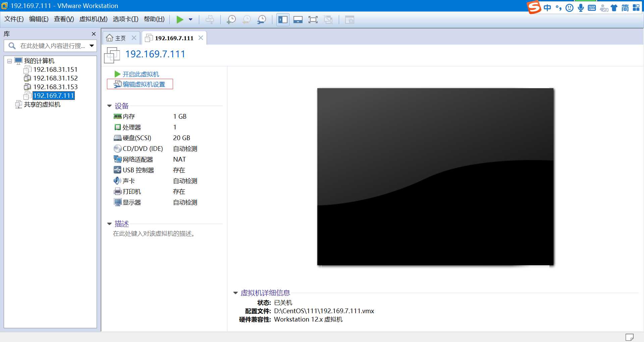Select the 我的计算机 tree item

click(x=39, y=61)
